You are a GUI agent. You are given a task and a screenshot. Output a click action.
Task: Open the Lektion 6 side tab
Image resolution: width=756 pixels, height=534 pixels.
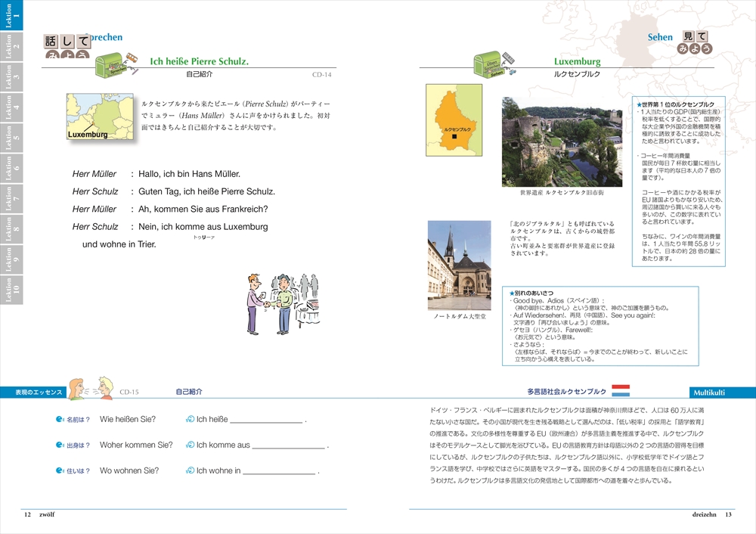tap(11, 168)
